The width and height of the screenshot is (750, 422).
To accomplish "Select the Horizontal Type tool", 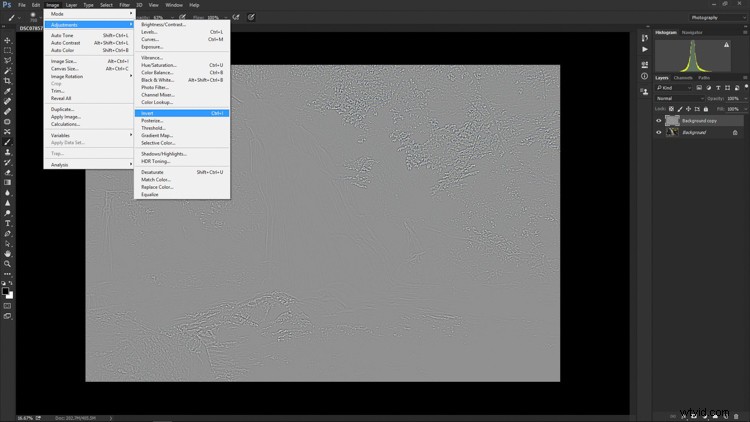I will click(x=8, y=223).
